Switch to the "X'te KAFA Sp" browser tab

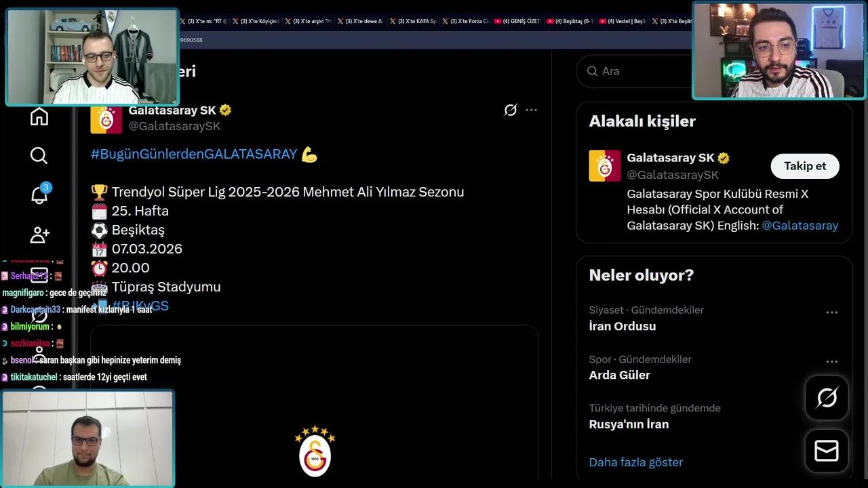(x=413, y=21)
